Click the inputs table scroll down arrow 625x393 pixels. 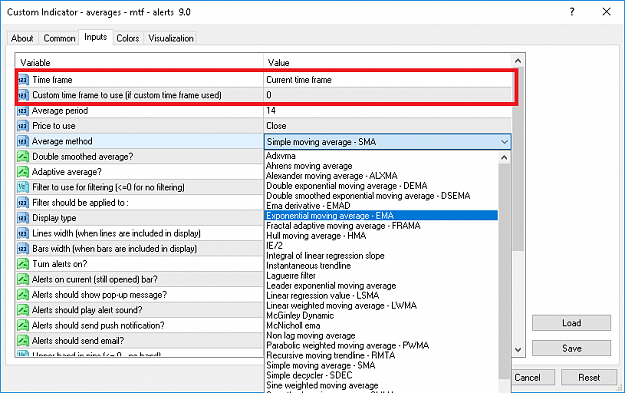point(518,350)
